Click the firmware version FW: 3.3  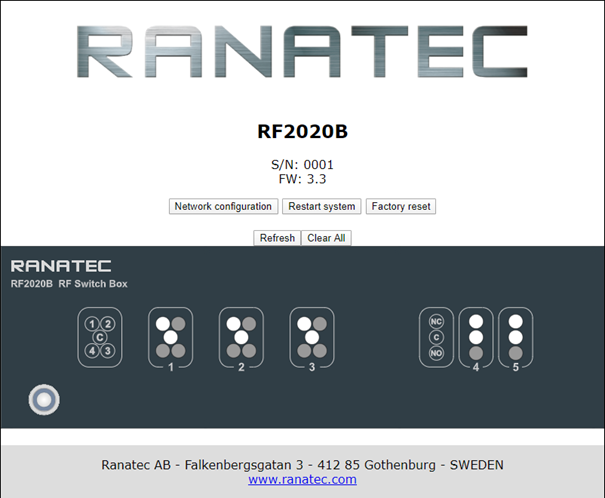pyautogui.click(x=302, y=179)
